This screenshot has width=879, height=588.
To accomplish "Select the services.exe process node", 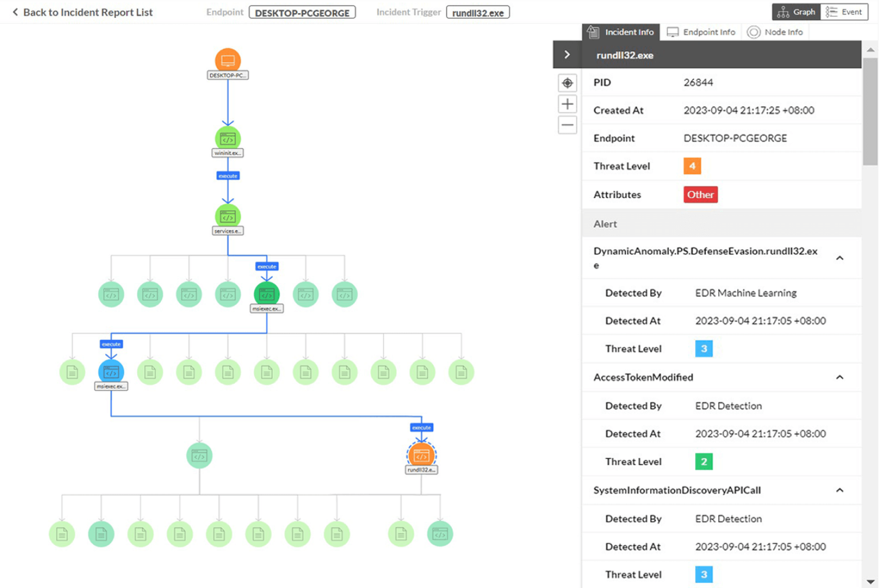I will 228,217.
